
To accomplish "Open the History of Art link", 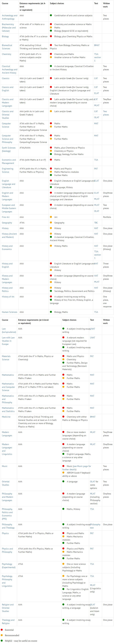I will click(8, 296).
